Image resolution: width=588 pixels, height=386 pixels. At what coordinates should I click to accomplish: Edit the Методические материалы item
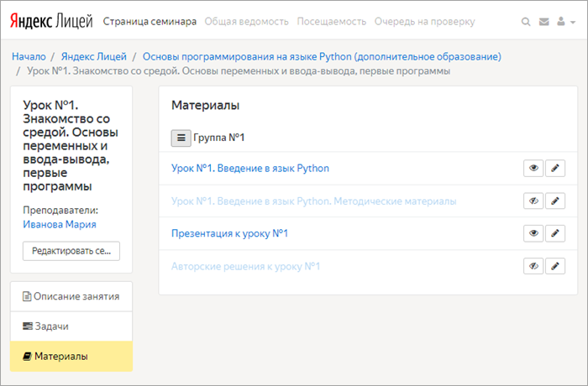pyautogui.click(x=555, y=201)
